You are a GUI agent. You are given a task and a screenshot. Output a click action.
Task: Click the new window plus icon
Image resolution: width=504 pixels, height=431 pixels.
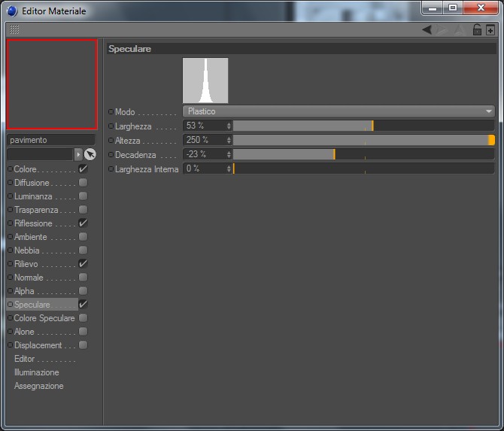(490, 30)
